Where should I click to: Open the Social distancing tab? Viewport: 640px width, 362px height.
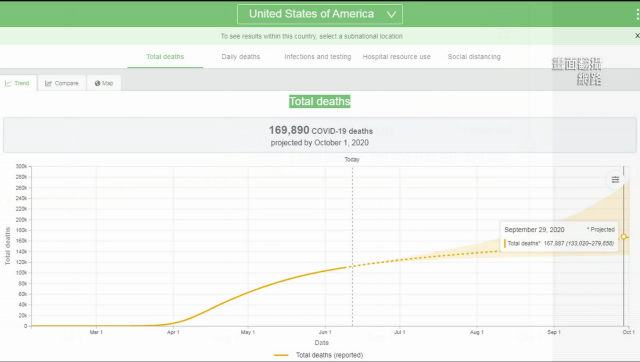click(x=474, y=57)
